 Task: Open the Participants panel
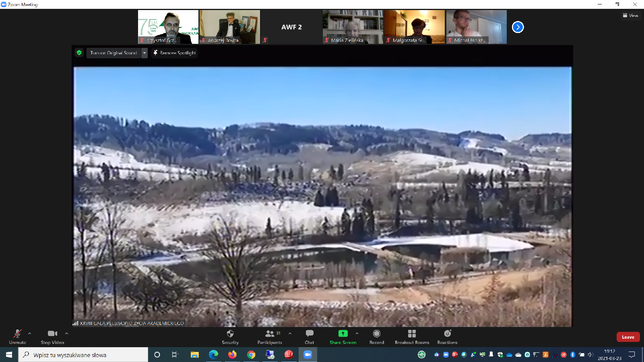click(270, 337)
